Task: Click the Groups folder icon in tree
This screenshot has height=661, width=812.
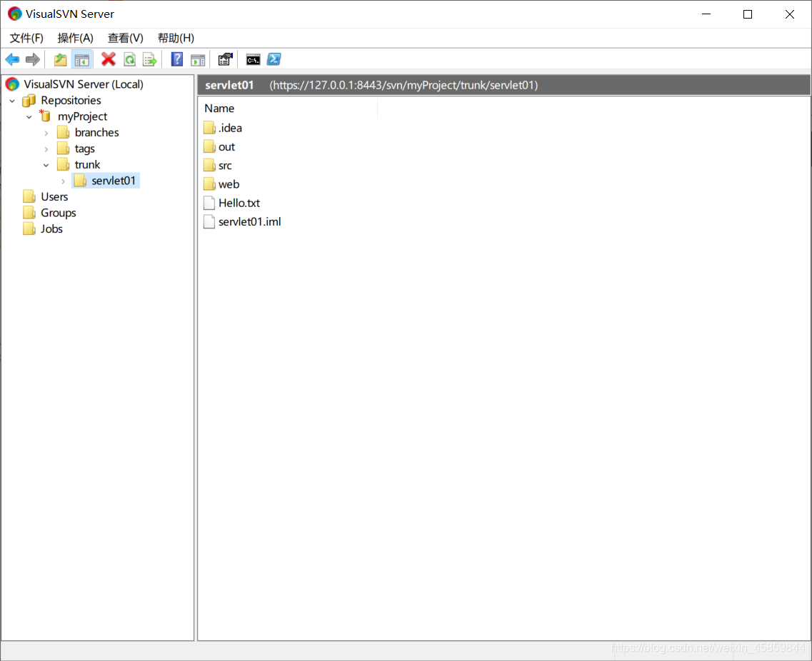Action: [x=29, y=213]
